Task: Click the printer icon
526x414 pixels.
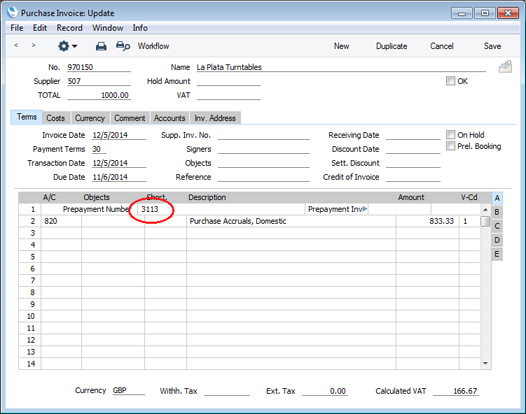Action: (101, 46)
